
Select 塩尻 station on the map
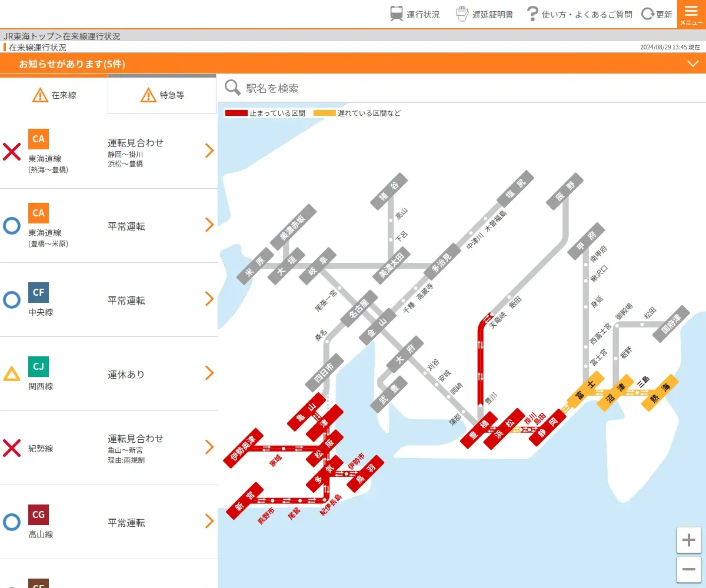515,189
